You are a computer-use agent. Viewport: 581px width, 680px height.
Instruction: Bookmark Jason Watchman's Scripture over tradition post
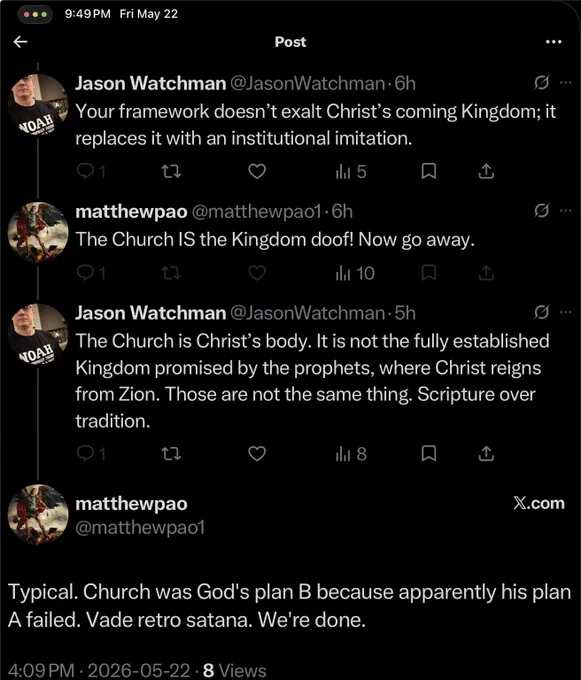tap(429, 454)
